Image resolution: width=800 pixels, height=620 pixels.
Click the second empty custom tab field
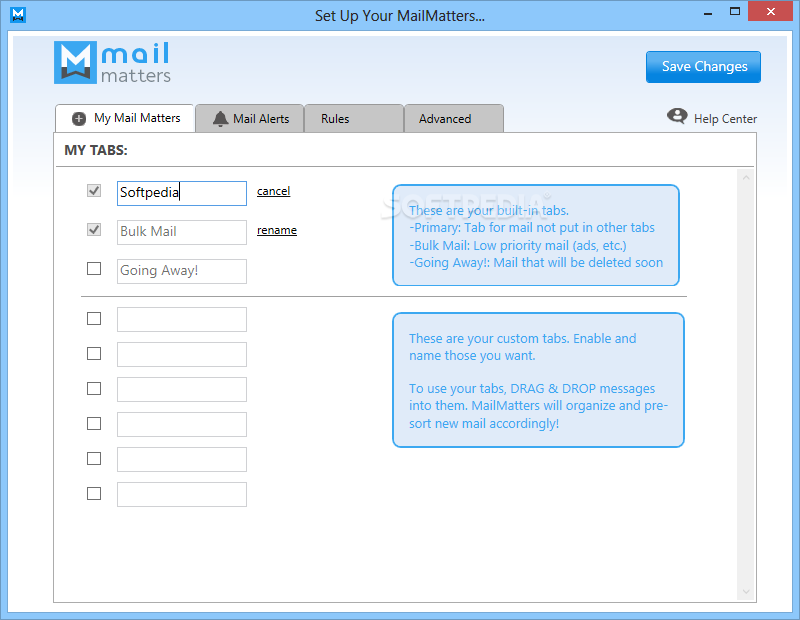pos(182,354)
